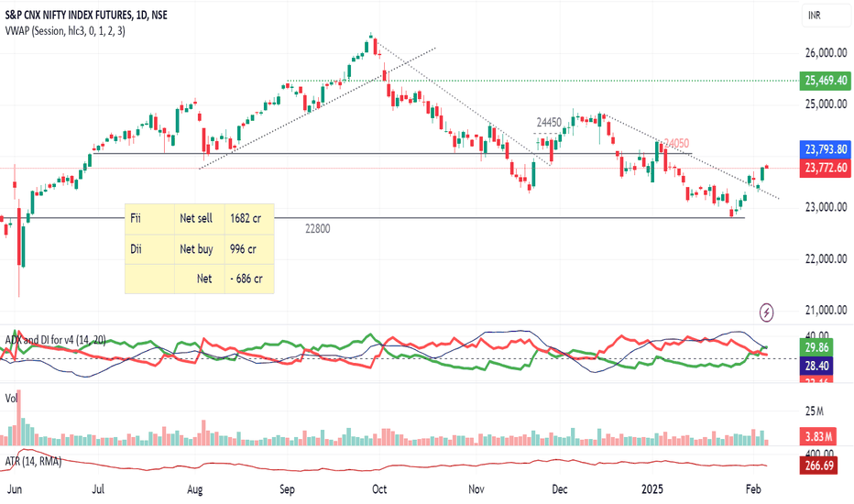The height and width of the screenshot is (504, 854).
Task: Click the 22,000.00 price axis label
Action: [827, 258]
